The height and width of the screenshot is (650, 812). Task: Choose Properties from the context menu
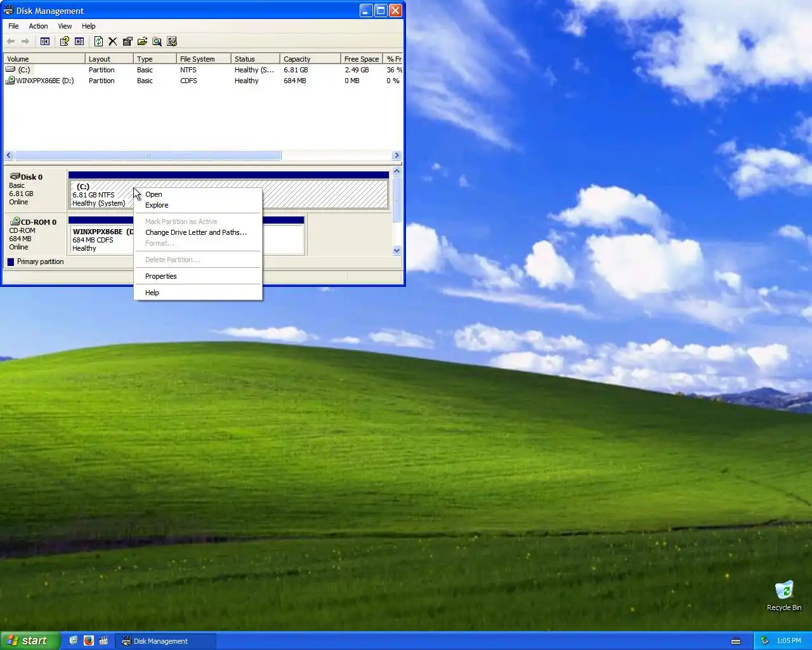point(198,276)
